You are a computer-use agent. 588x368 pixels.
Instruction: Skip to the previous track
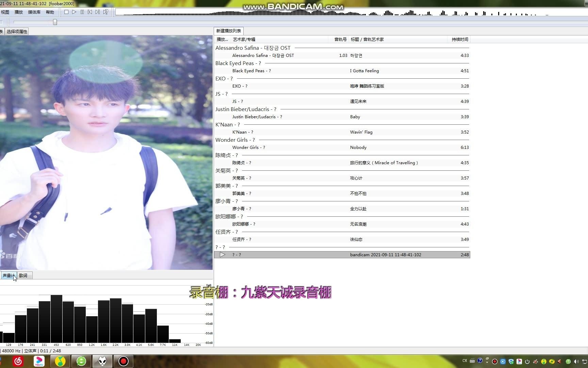pyautogui.click(x=90, y=12)
